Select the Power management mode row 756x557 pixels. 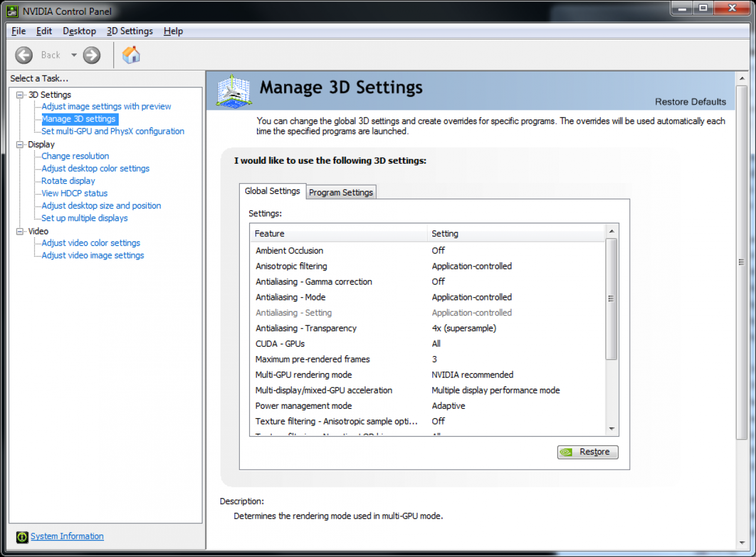point(428,406)
